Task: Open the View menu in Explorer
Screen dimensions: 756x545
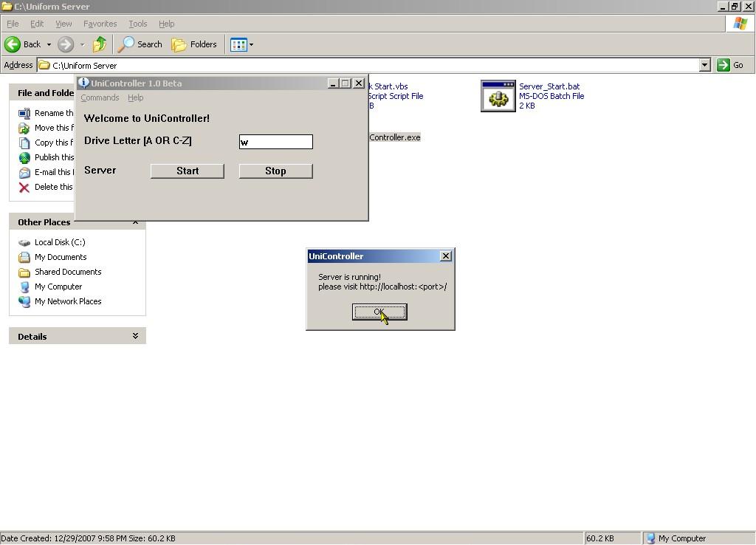Action: click(x=63, y=24)
